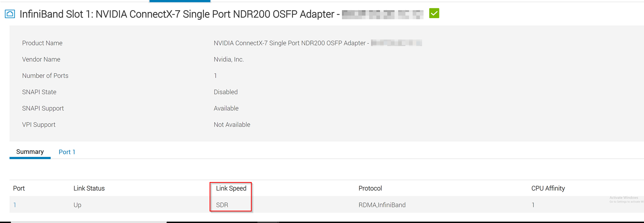
Task: Click the device type icon preceding InfiniBand Slot 1
Action: click(9, 14)
